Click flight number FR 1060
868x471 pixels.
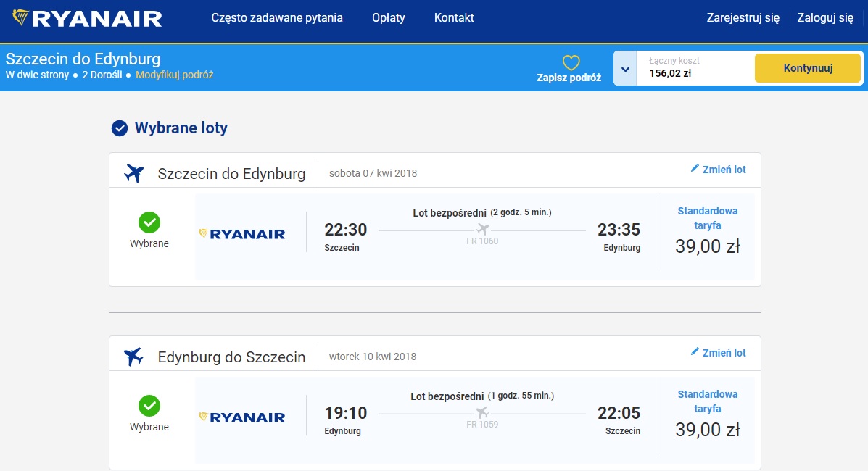[x=482, y=241]
